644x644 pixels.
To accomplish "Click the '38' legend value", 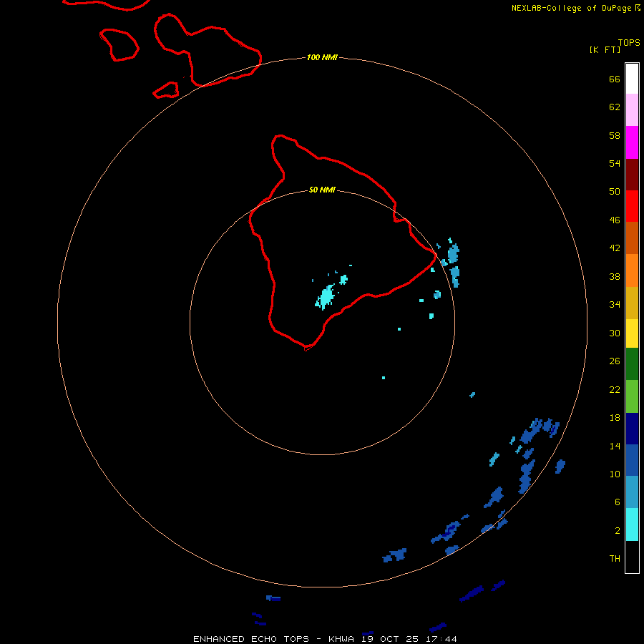I will click(x=615, y=276).
